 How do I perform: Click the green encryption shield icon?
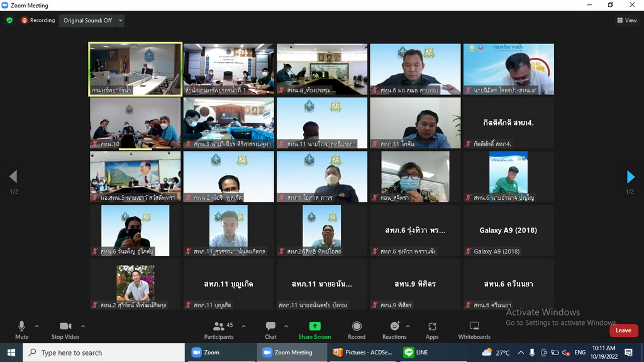click(x=9, y=21)
